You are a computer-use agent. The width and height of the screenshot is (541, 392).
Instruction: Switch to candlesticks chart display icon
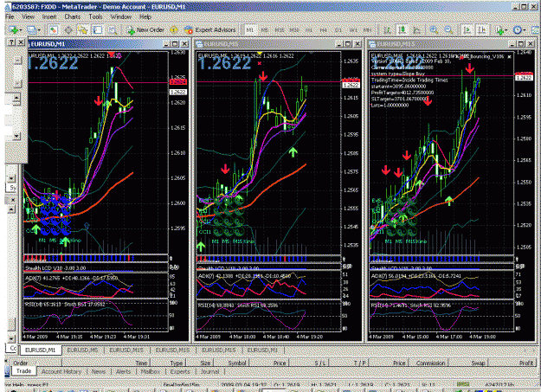pos(403,30)
